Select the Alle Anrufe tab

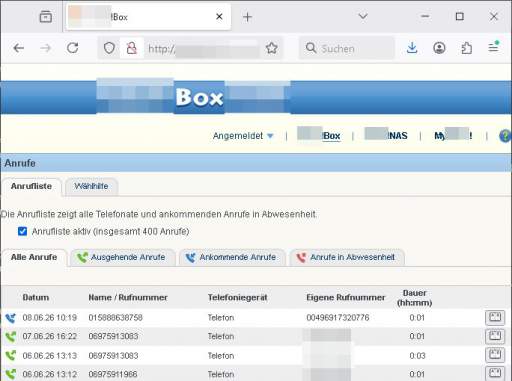[x=34, y=257]
